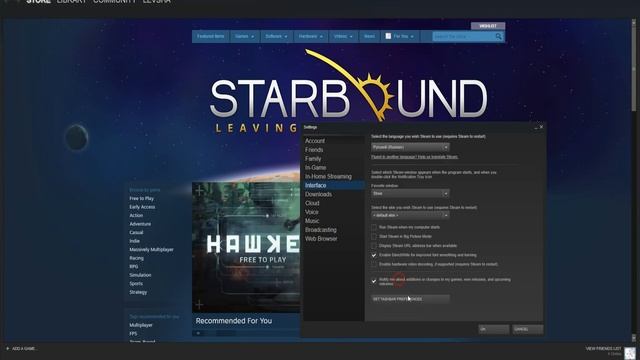Click the store search magnifier icon
Viewport: 640px width, 360px height.
[x=498, y=37]
